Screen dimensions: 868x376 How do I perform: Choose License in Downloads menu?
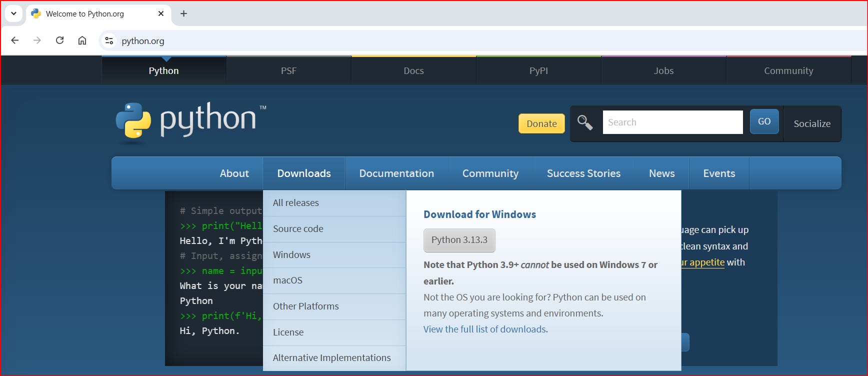point(334,332)
